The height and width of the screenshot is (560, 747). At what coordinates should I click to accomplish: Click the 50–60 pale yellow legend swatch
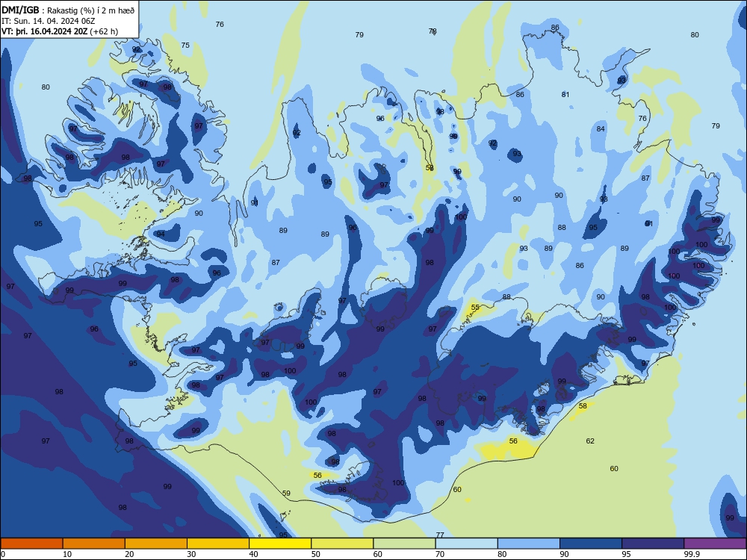coord(342,544)
